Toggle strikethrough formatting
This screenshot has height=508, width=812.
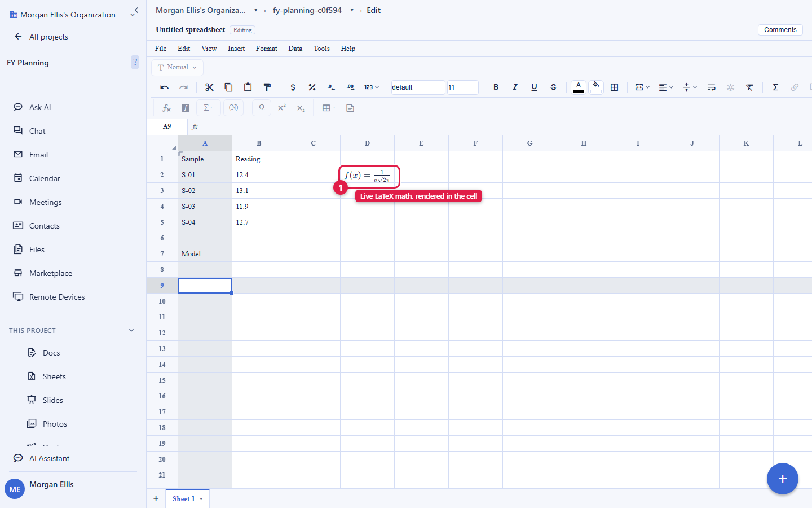(x=553, y=87)
